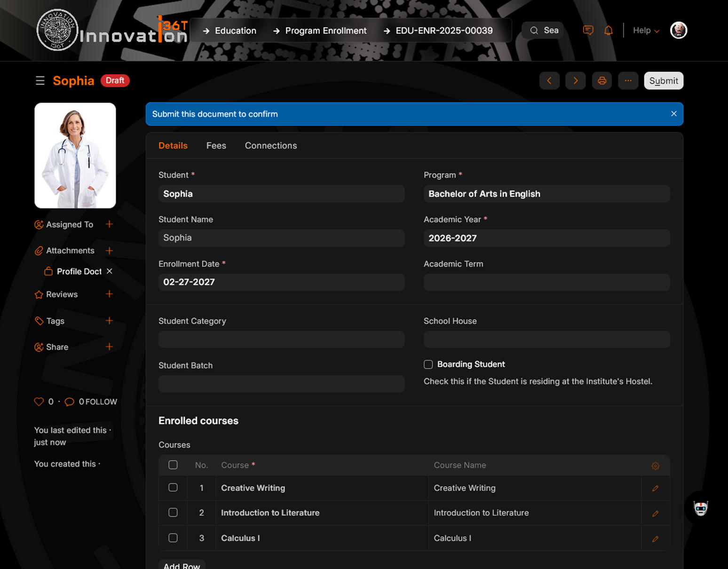Open the notifications bell
Image resolution: width=728 pixels, height=569 pixels.
[x=608, y=31]
